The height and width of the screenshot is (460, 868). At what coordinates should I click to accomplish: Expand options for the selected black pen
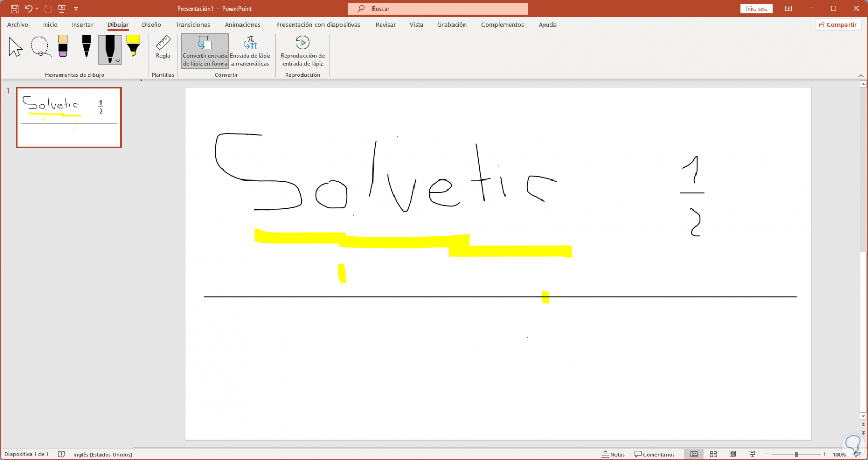click(x=118, y=61)
